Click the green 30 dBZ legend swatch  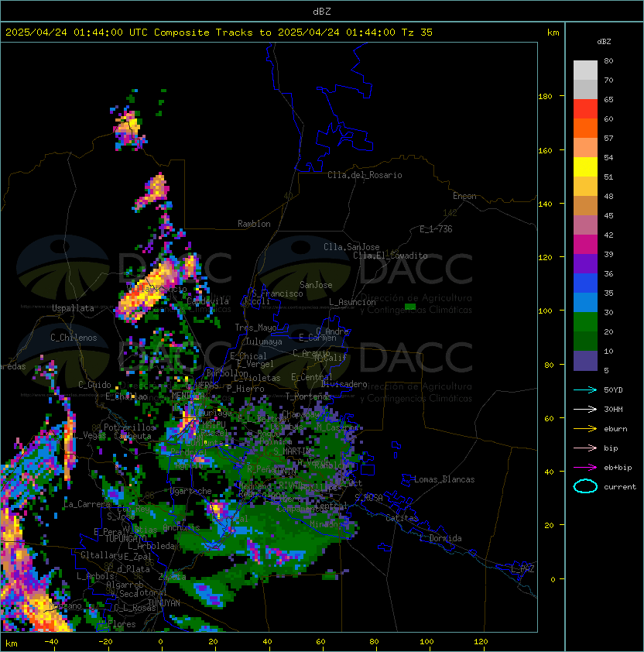pos(585,322)
